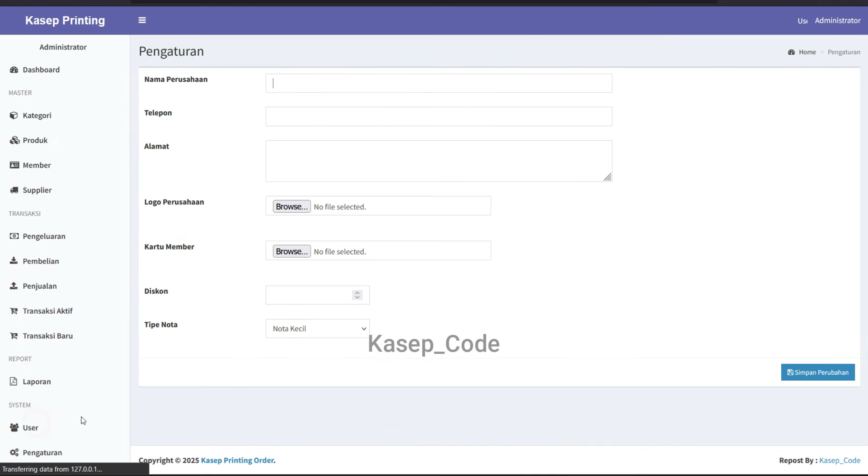
Task: Open the Tipe Nota dropdown
Action: coord(317,329)
